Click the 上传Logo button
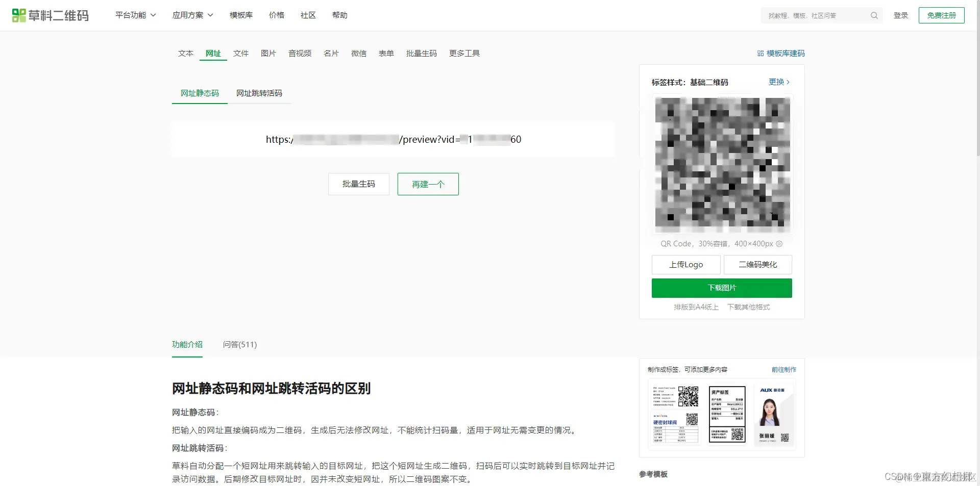 click(685, 264)
